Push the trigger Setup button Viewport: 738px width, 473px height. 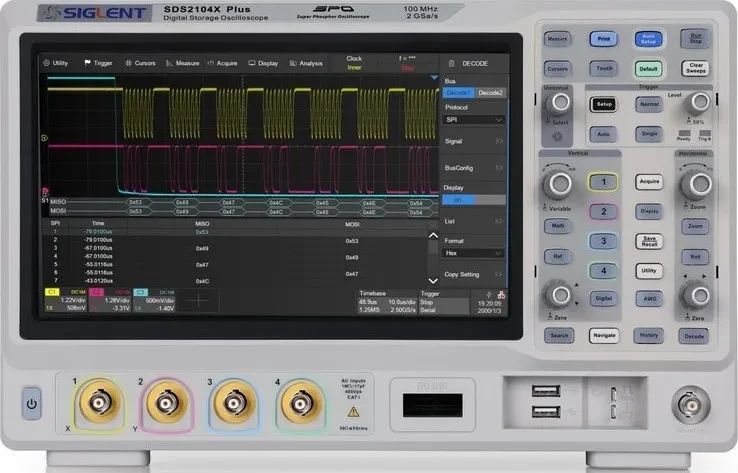(x=603, y=104)
